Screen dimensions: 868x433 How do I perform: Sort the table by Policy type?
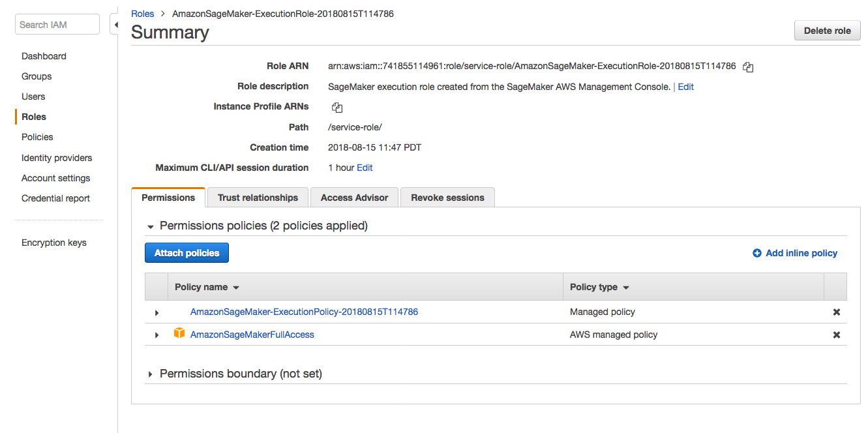[599, 287]
